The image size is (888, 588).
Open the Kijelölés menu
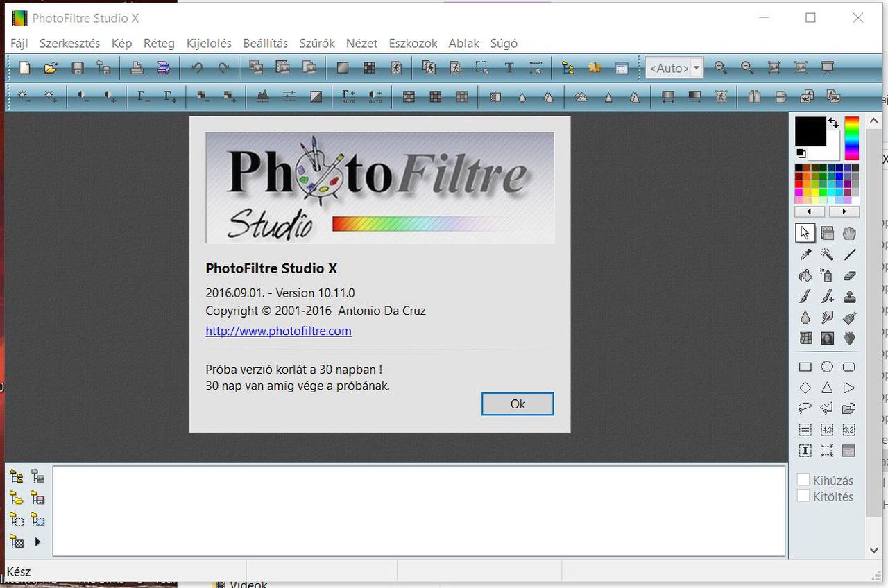(209, 43)
